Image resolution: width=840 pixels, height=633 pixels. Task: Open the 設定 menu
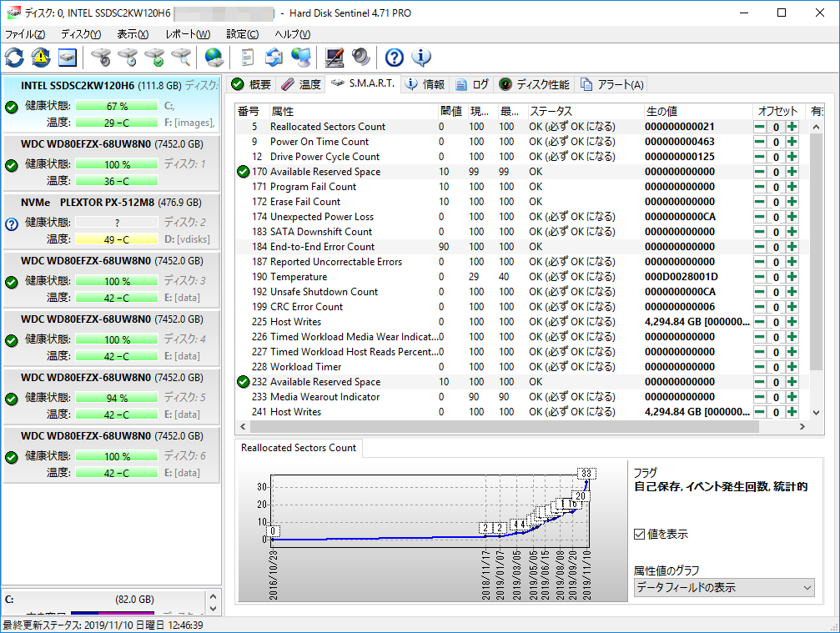[242, 34]
